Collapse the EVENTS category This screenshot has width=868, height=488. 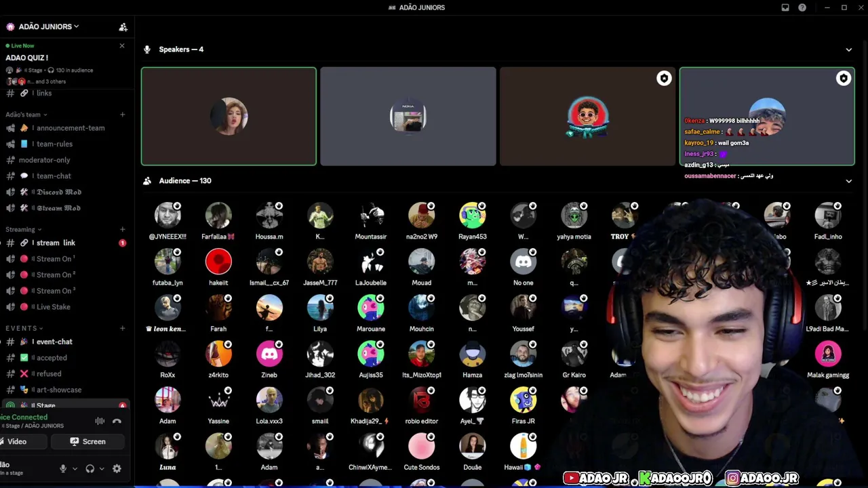click(24, 328)
